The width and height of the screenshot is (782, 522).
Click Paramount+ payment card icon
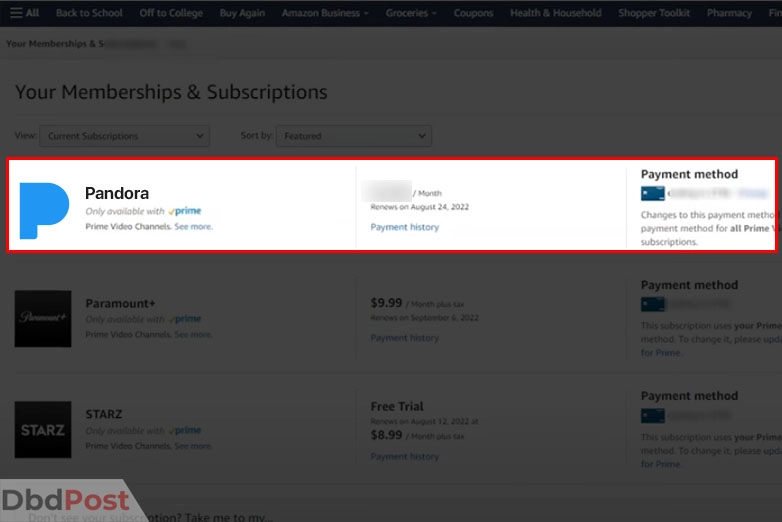[652, 304]
